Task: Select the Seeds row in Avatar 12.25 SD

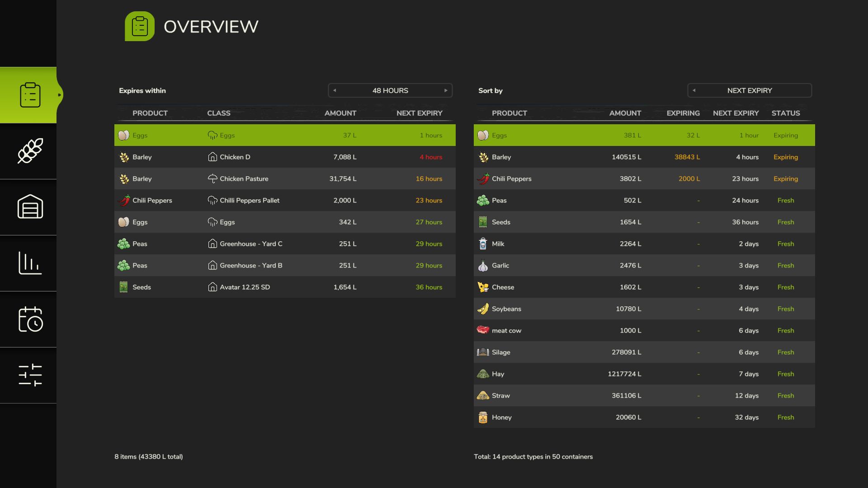Action: [285, 287]
